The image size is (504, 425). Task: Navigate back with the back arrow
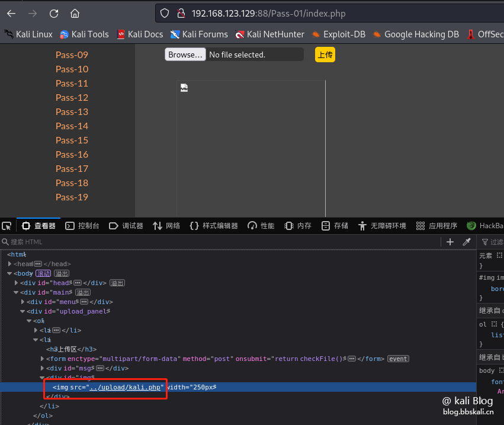pyautogui.click(x=11, y=13)
